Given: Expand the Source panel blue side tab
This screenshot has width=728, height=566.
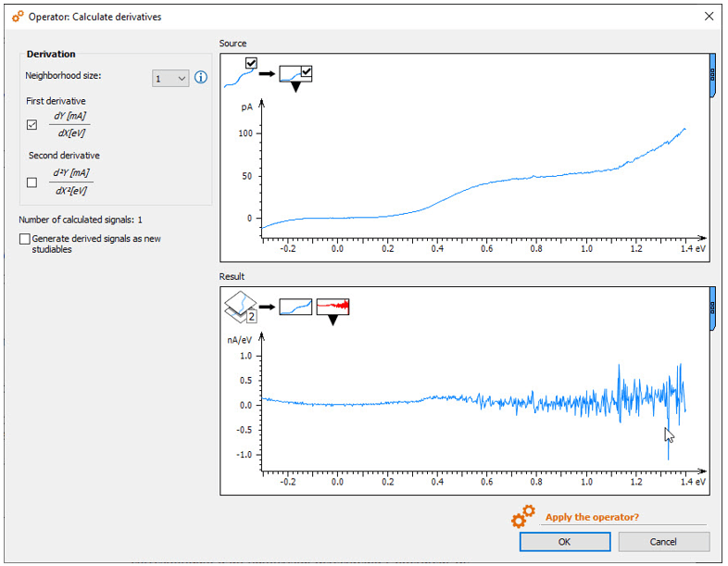Looking at the screenshot, I should 712,75.
